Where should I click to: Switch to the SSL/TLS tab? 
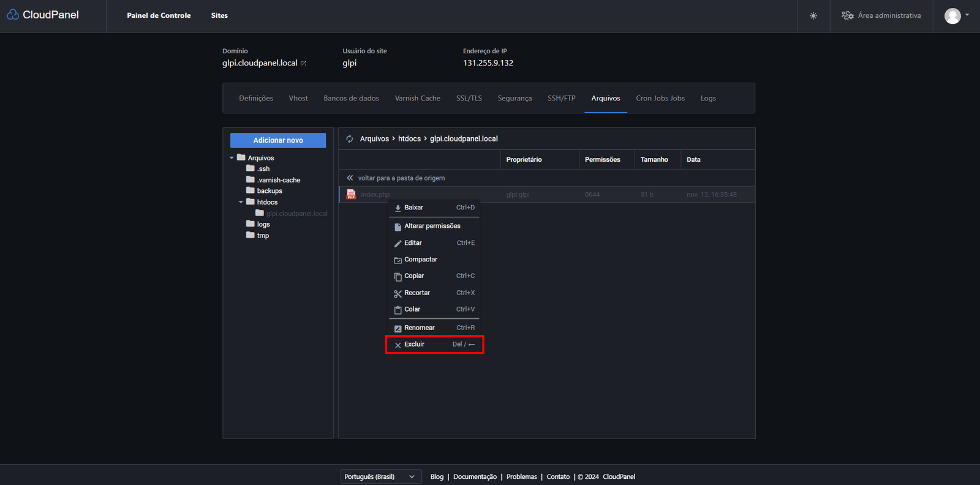(x=469, y=99)
